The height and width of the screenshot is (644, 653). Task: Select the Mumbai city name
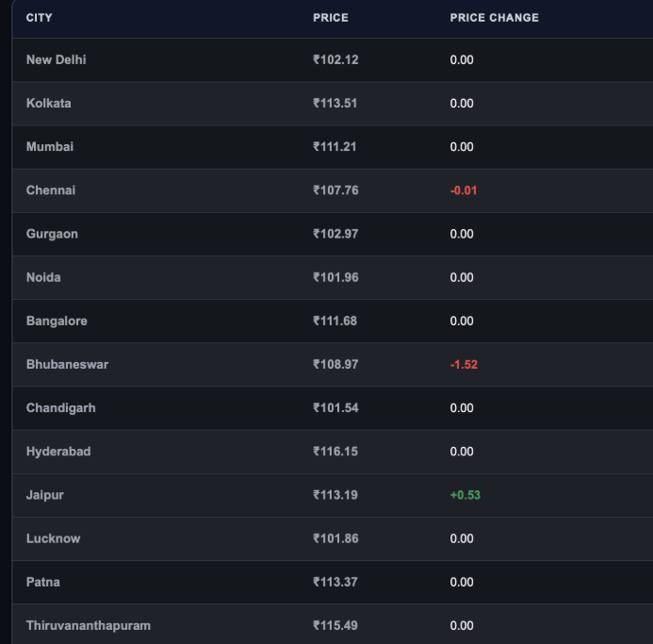(x=50, y=147)
